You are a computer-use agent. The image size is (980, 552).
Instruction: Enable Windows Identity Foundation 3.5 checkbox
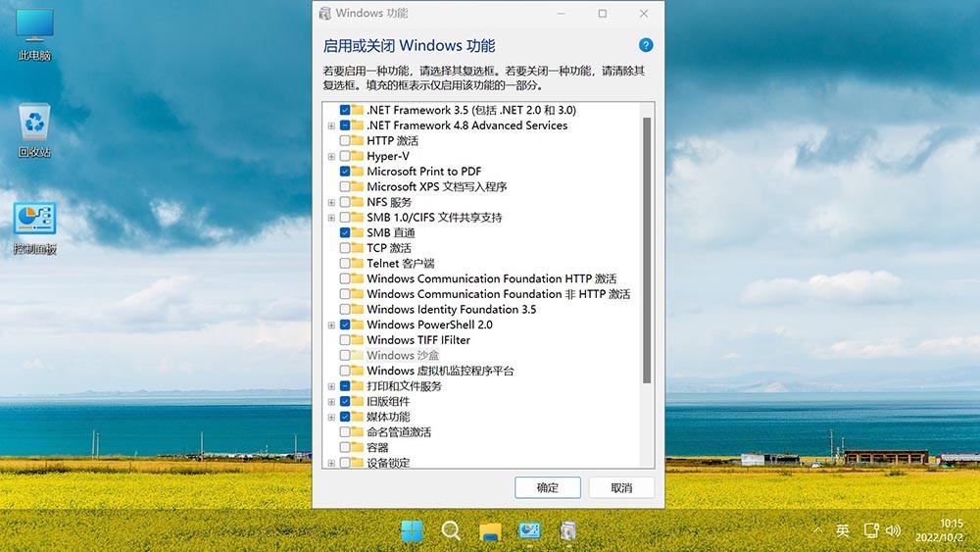tap(344, 309)
